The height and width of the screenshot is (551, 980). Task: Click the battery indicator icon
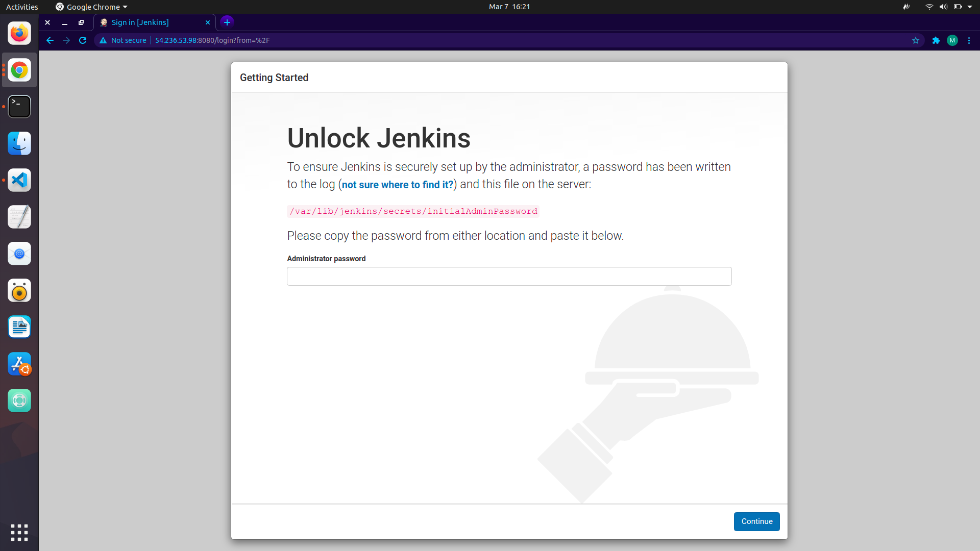[958, 7]
